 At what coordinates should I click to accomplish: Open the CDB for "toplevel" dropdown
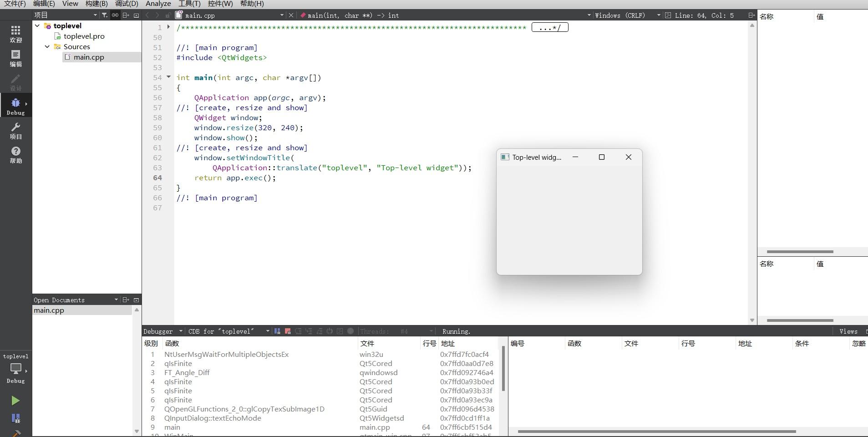pos(228,331)
